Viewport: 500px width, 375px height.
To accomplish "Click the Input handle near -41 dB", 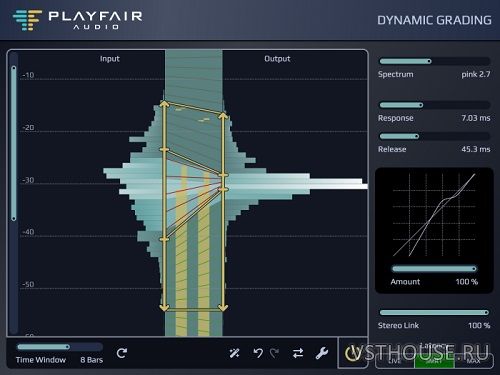I will [164, 239].
